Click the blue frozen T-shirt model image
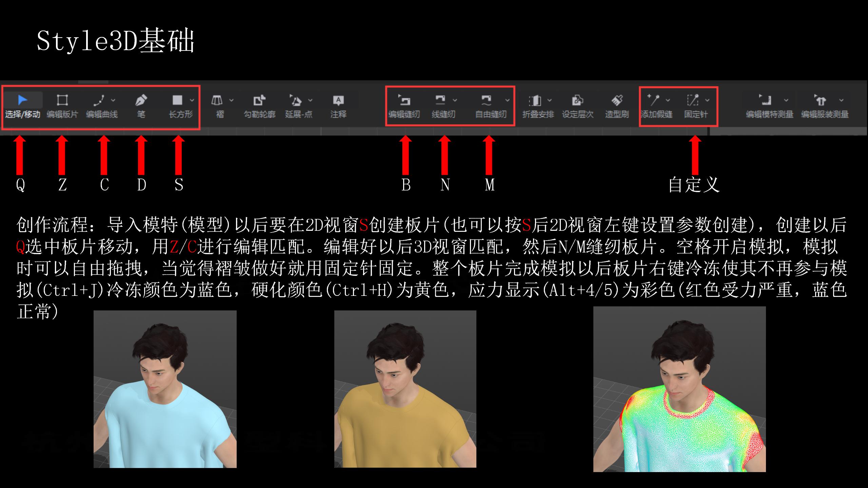The width and height of the screenshot is (868, 488). click(165, 389)
